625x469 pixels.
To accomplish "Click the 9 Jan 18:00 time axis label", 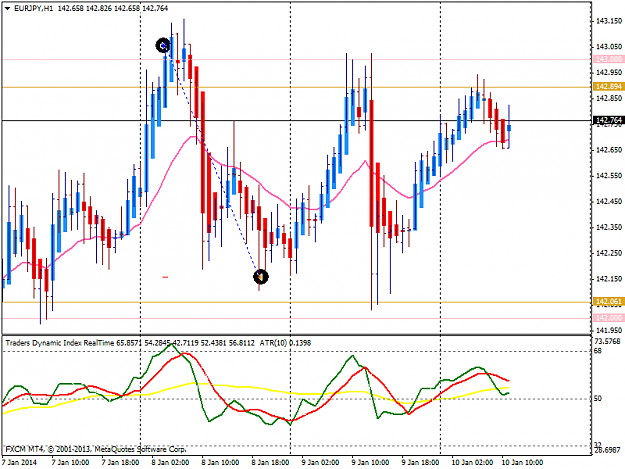I will click(x=420, y=462).
